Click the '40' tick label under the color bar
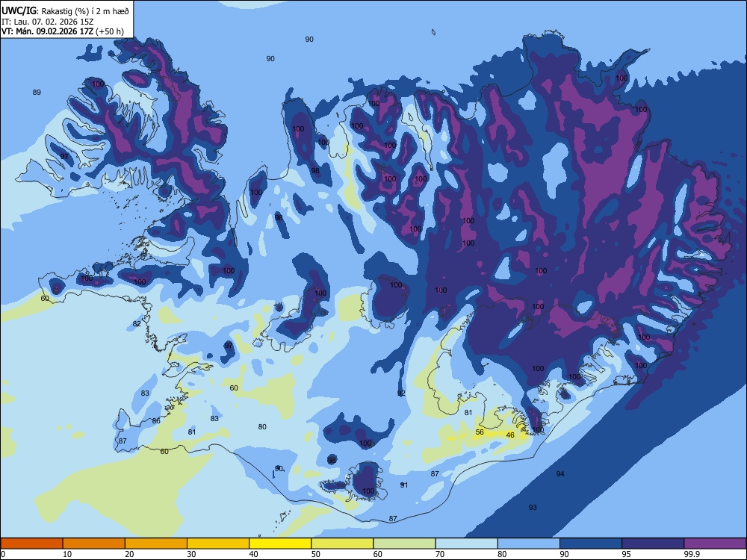The width and height of the screenshot is (747, 560). 253,554
